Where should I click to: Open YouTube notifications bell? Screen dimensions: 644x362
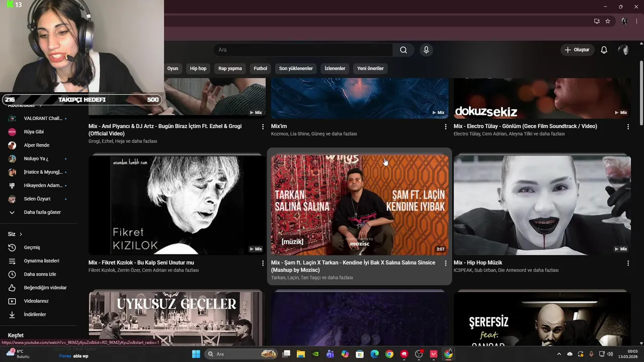coord(604,50)
